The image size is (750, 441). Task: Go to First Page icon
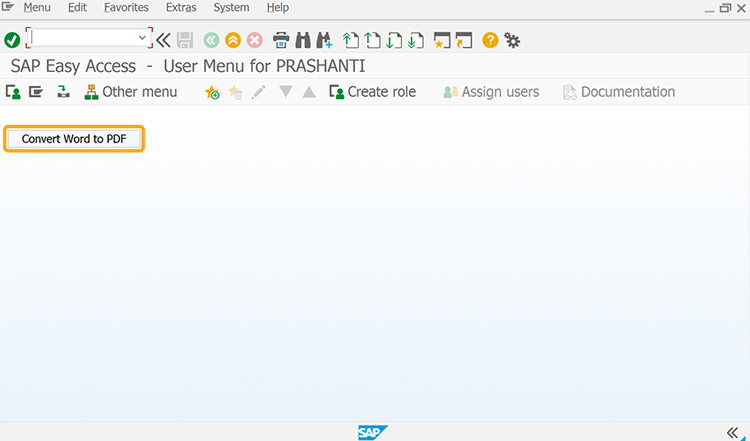[x=351, y=40]
